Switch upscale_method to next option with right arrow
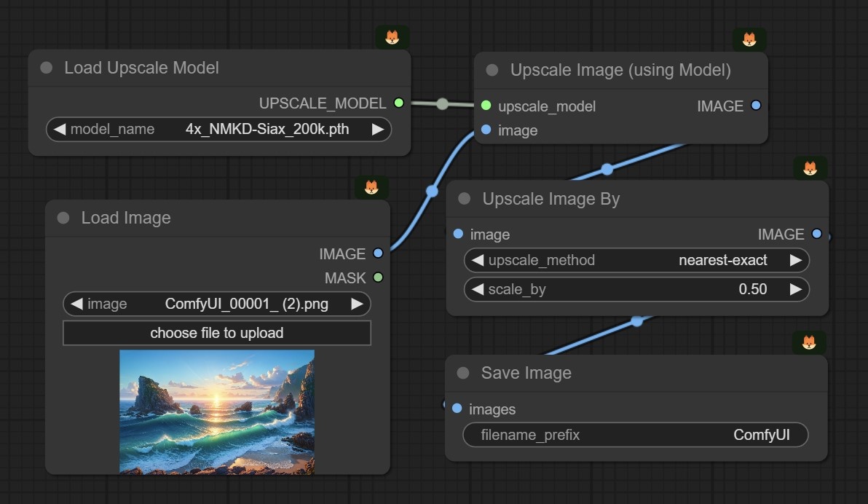The image size is (868, 504). [795, 260]
